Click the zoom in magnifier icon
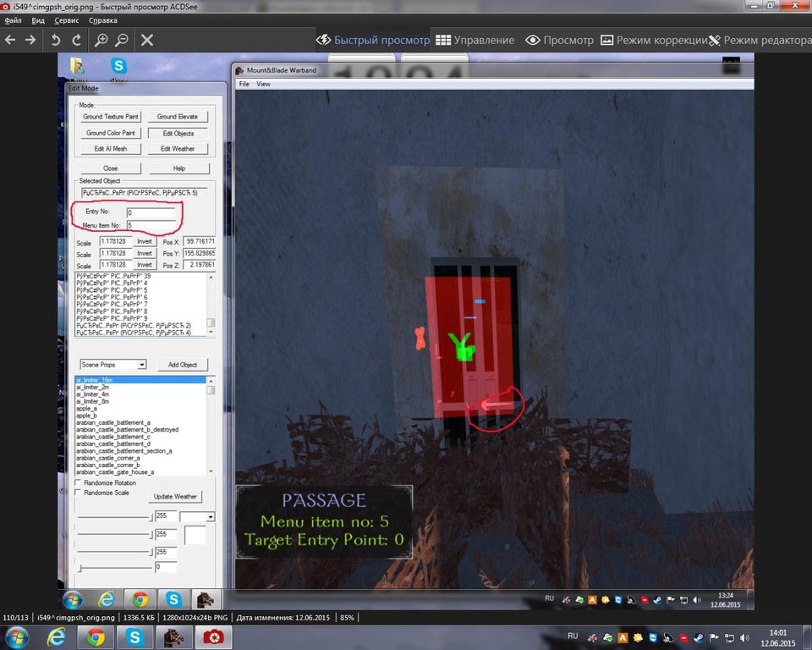The image size is (812, 650). click(x=101, y=40)
